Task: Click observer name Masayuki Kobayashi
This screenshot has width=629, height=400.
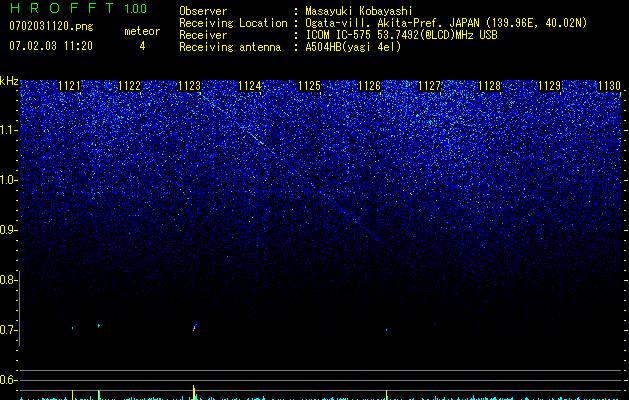Action: (358, 11)
